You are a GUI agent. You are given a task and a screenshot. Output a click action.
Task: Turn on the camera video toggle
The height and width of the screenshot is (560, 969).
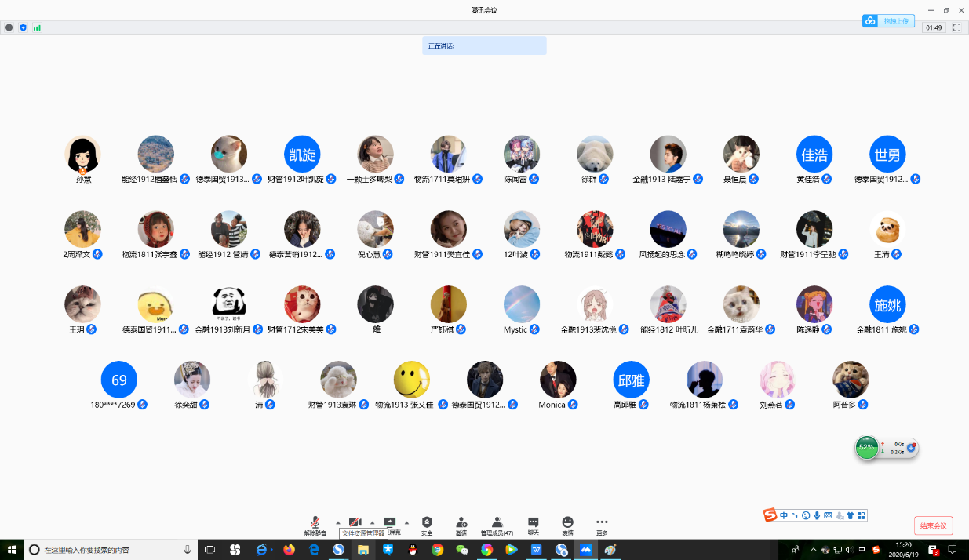(x=355, y=522)
